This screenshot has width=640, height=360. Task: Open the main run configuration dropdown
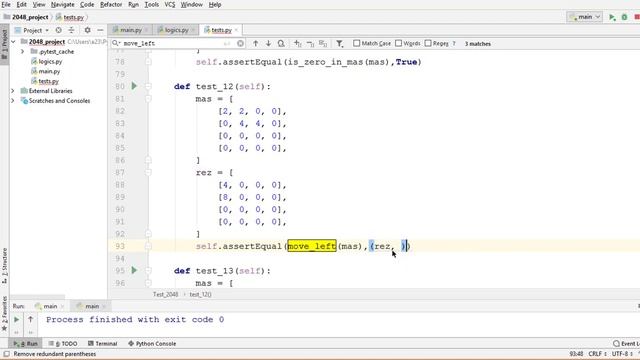585,17
